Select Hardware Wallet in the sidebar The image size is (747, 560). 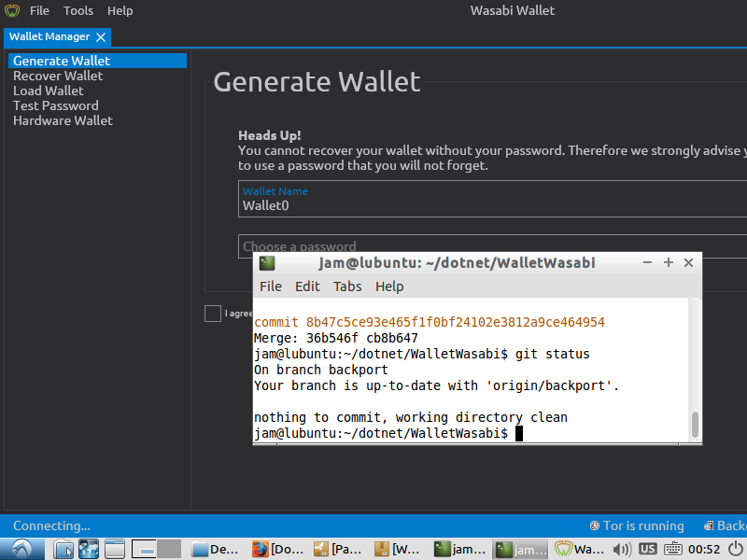click(x=63, y=120)
